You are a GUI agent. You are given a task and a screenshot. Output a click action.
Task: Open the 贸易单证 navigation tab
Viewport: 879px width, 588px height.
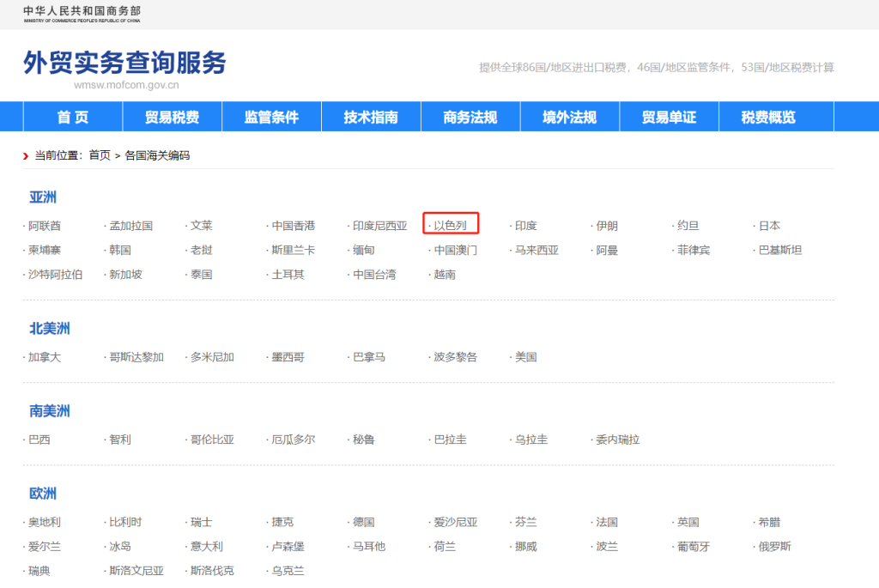(670, 117)
